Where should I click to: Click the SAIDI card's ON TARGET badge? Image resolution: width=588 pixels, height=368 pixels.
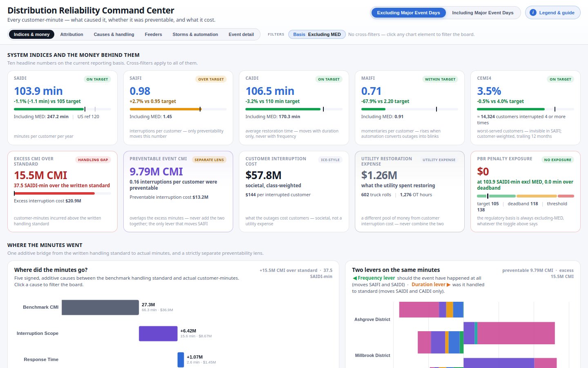[97, 79]
